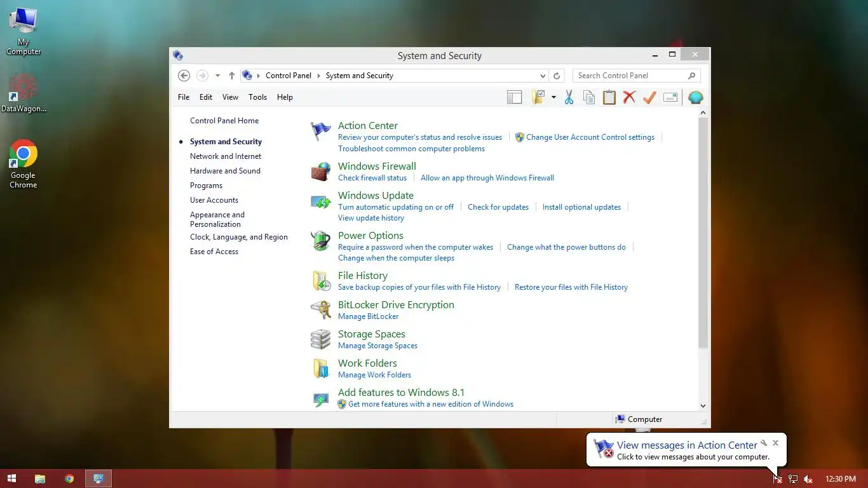The width and height of the screenshot is (868, 488).
Task: Click Check for updates link
Action: [498, 207]
